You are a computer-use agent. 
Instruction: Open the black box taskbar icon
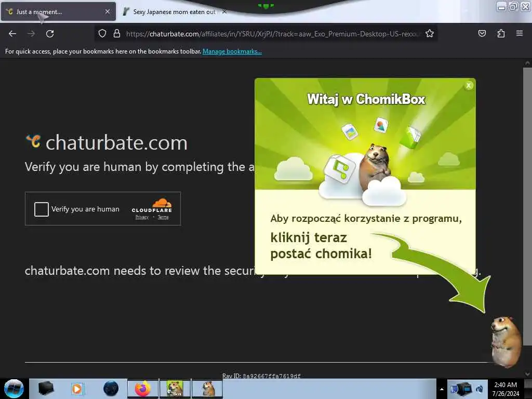click(46, 389)
